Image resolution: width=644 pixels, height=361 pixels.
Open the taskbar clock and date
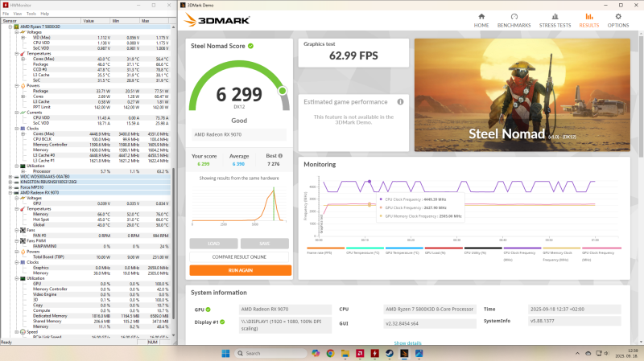[626, 353]
